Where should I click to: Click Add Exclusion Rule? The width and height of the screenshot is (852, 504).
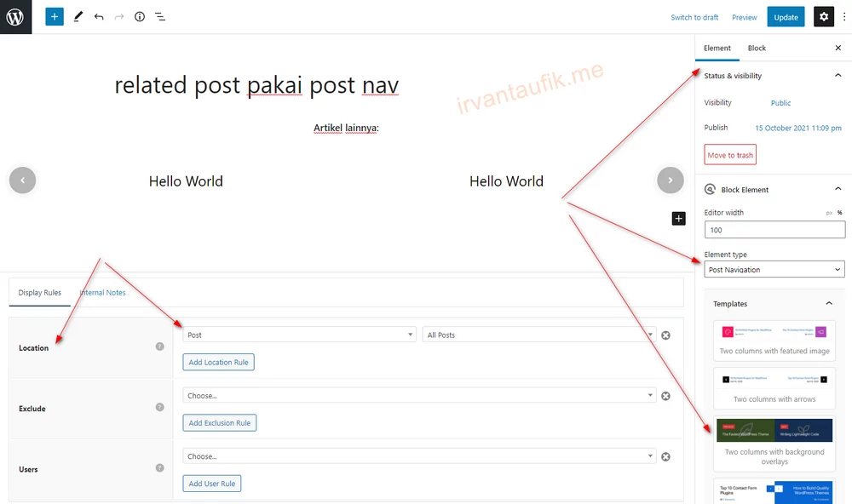coord(220,423)
